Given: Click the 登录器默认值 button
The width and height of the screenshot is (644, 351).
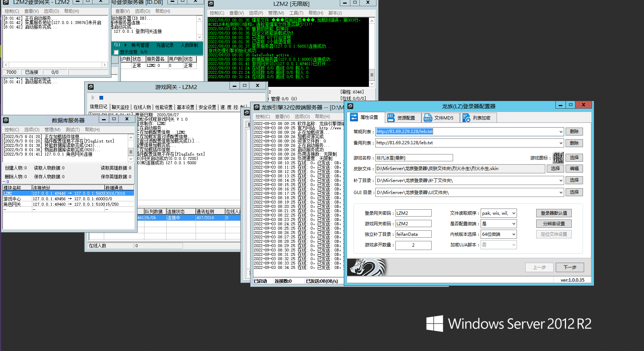Looking at the screenshot, I should click(554, 213).
